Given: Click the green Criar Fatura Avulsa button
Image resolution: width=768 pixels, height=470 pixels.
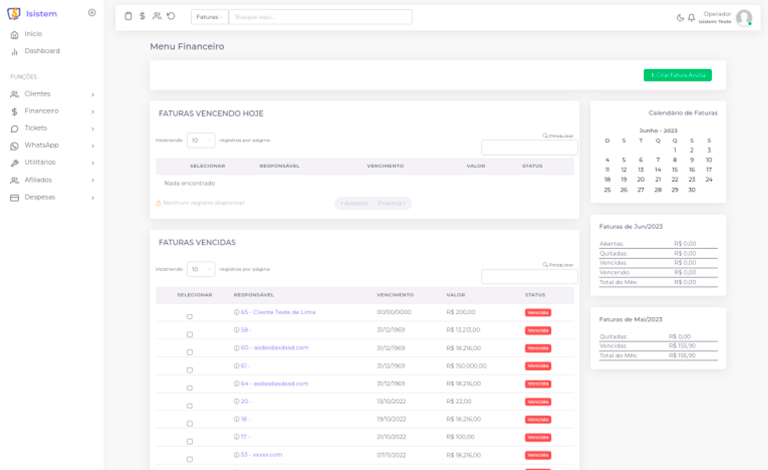Looking at the screenshot, I should (x=677, y=75).
